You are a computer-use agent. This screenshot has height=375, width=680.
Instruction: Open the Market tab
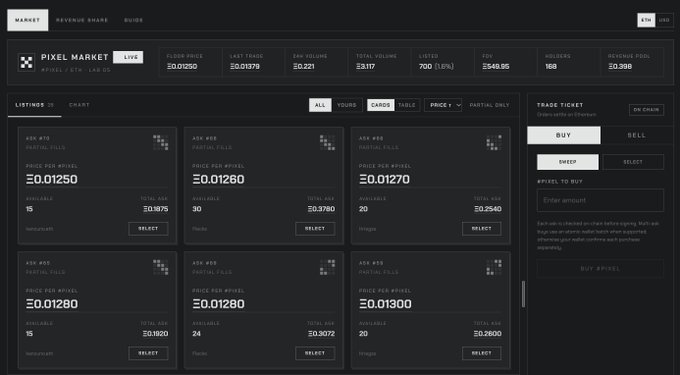[x=27, y=20]
